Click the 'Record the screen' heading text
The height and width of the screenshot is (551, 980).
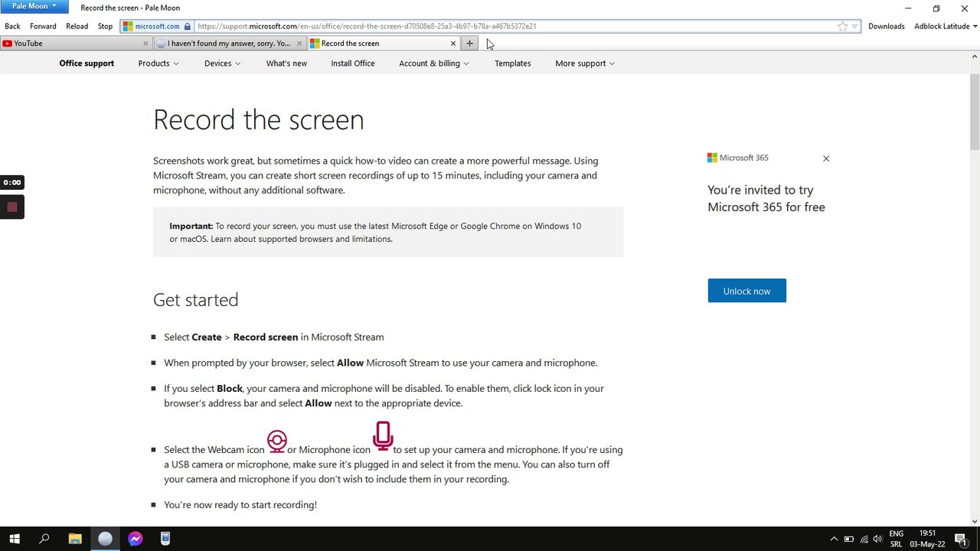tap(258, 119)
